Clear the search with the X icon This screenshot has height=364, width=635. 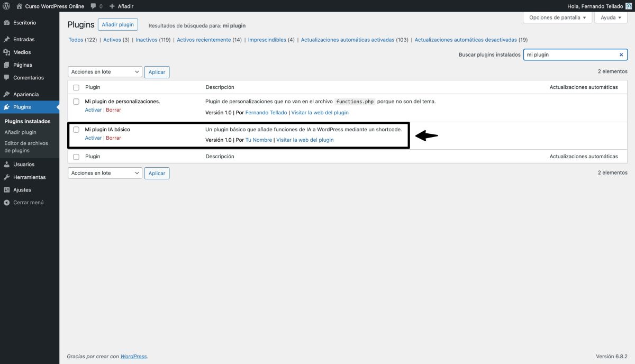click(x=621, y=54)
